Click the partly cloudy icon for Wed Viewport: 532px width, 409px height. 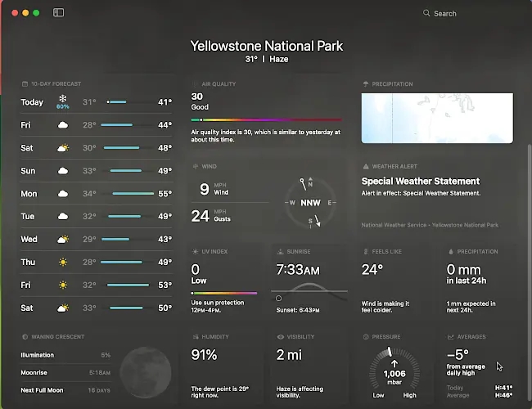click(x=62, y=240)
